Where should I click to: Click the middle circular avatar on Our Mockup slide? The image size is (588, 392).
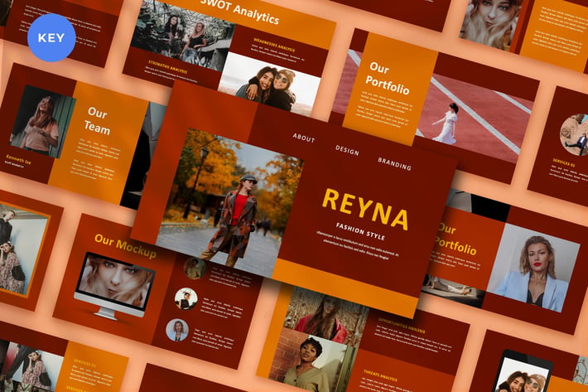click(186, 298)
